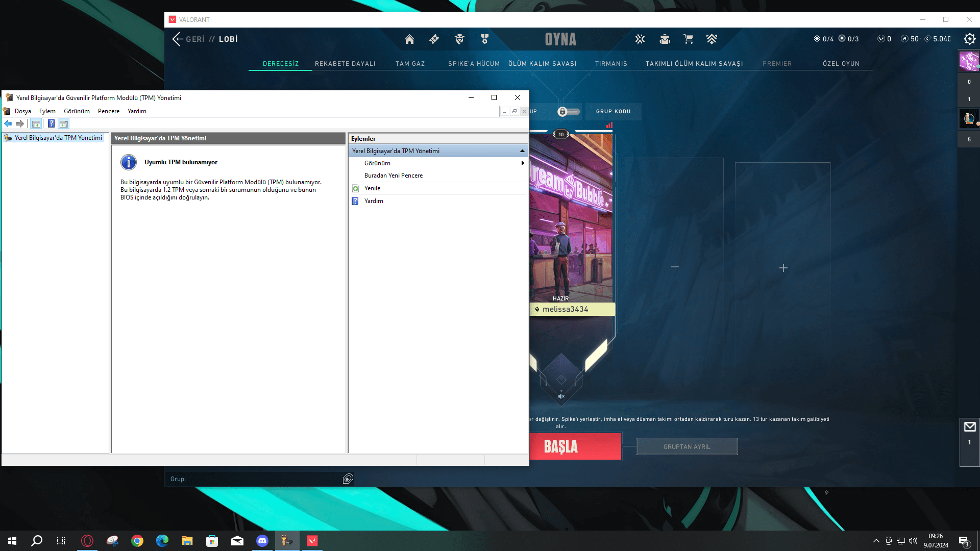Viewport: 980px width, 551px height.
Task: Open the Yardım menu in the menu bar
Action: [137, 111]
